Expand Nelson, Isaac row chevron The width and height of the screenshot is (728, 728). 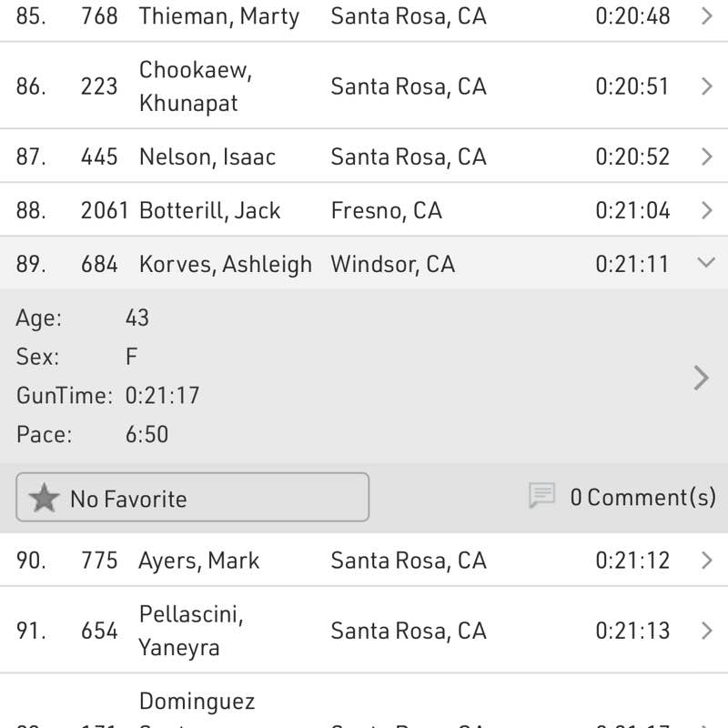pyautogui.click(x=707, y=157)
